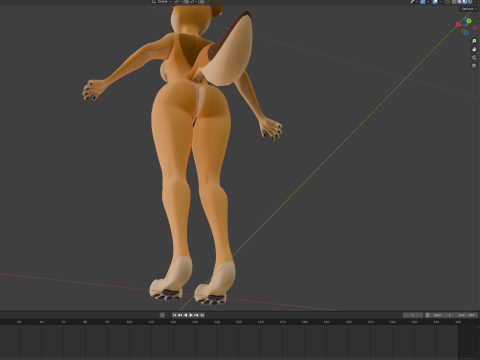Play the animation forward
This screenshot has width=480, height=360.
click(x=191, y=315)
